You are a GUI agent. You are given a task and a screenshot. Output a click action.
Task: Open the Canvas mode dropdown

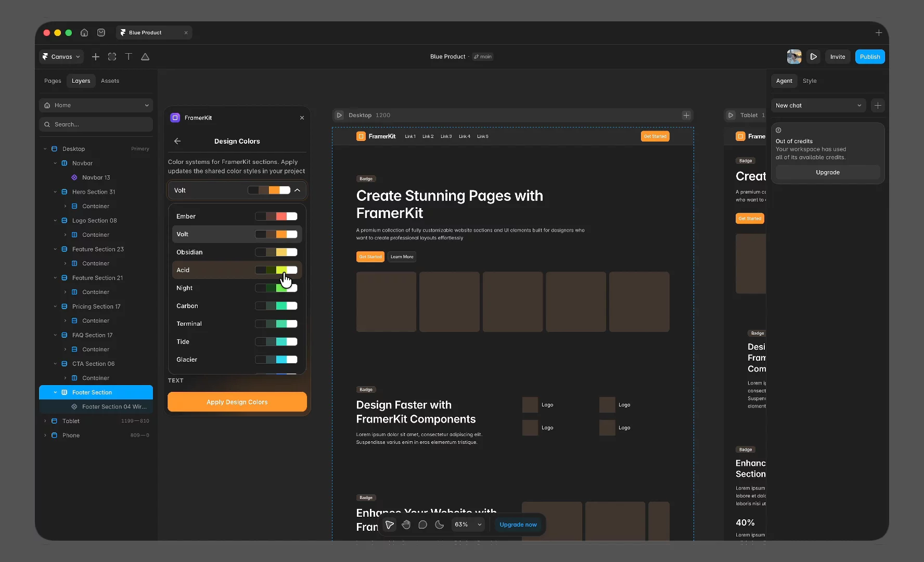(x=61, y=57)
